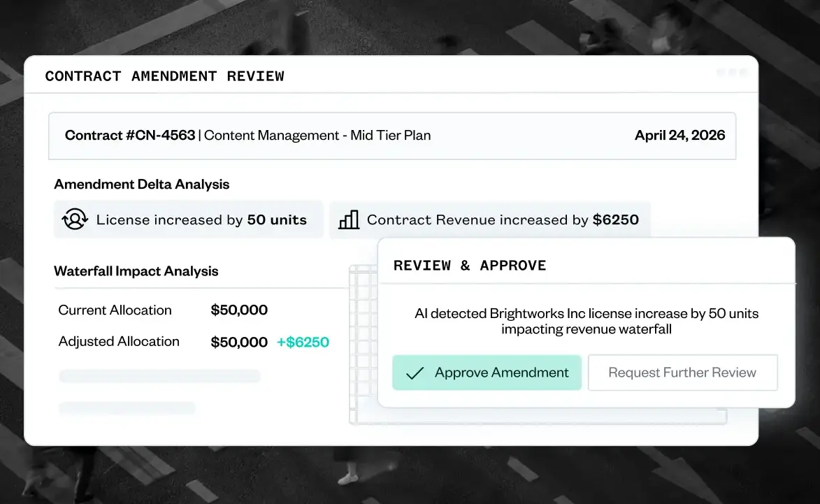820x504 pixels.
Task: Click the license user-refresh icon
Action: point(75,219)
